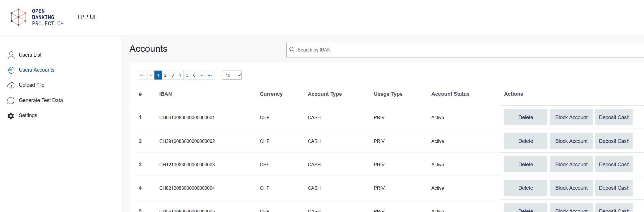
Task: Click the Actions column header
Action: coord(514,94)
